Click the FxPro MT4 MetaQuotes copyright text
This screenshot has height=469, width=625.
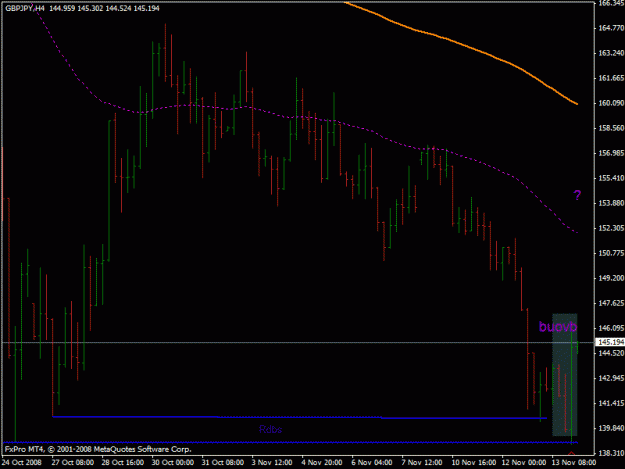(98, 449)
